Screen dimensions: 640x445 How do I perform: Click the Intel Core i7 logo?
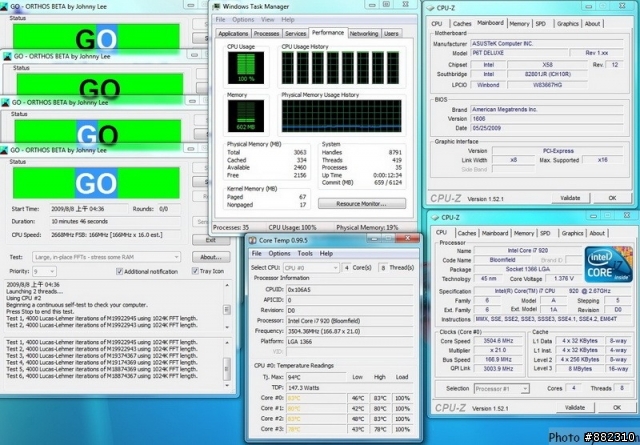pos(609,265)
